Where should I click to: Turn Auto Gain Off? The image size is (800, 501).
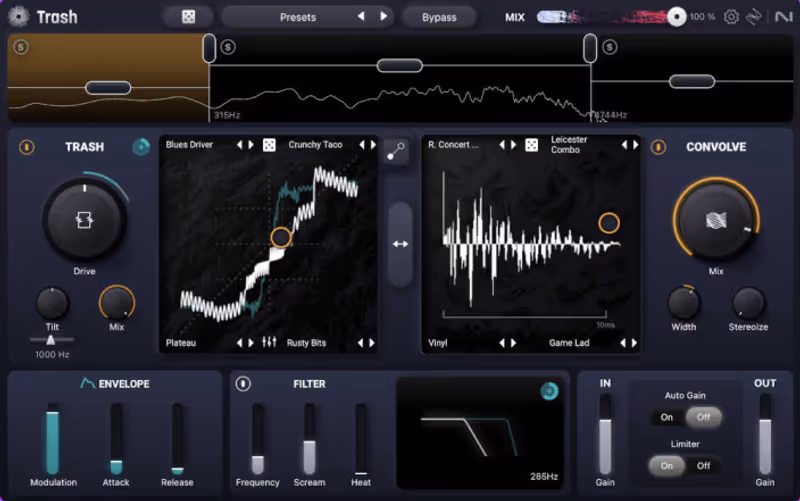(704, 417)
